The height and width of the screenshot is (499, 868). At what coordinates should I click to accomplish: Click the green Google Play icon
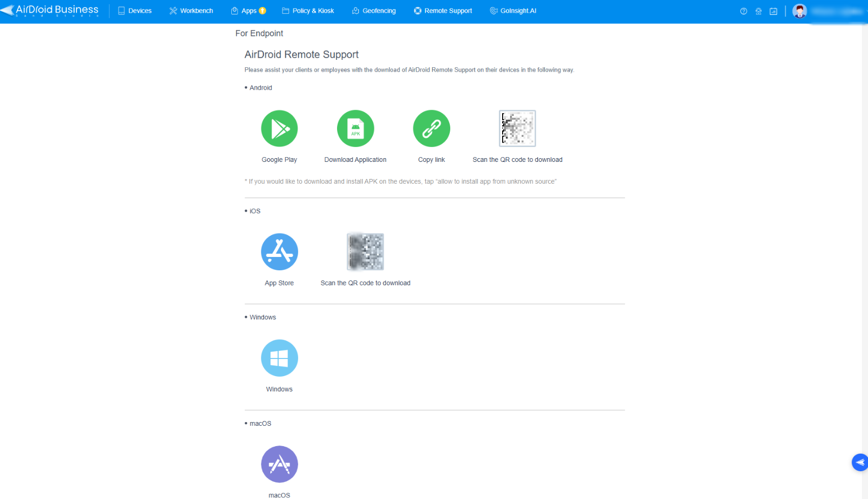pyautogui.click(x=279, y=128)
